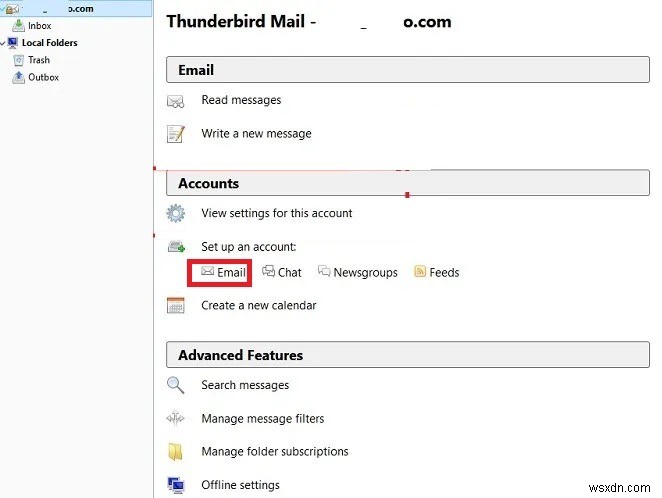The image size is (662, 498).
Task: Click the Offline settings computers icon
Action: pyautogui.click(x=176, y=485)
